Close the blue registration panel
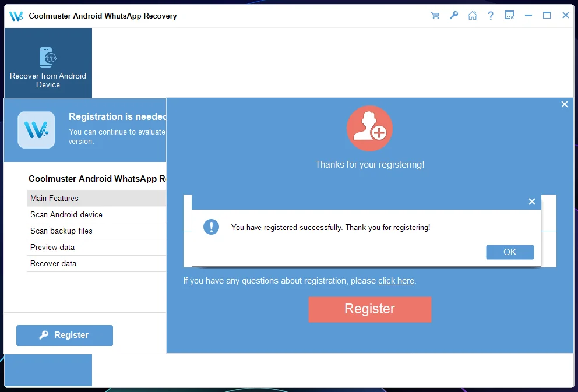This screenshot has height=392, width=578. (x=565, y=104)
